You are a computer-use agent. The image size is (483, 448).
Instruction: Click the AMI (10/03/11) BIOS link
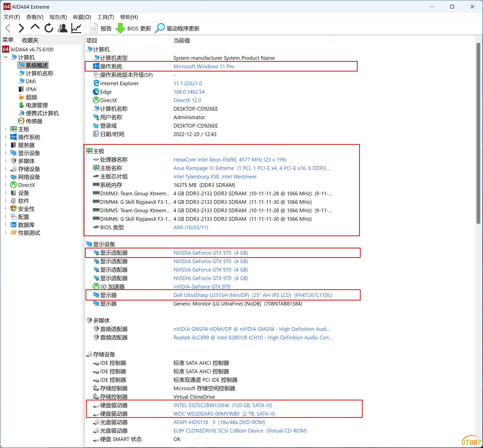pyautogui.click(x=191, y=227)
